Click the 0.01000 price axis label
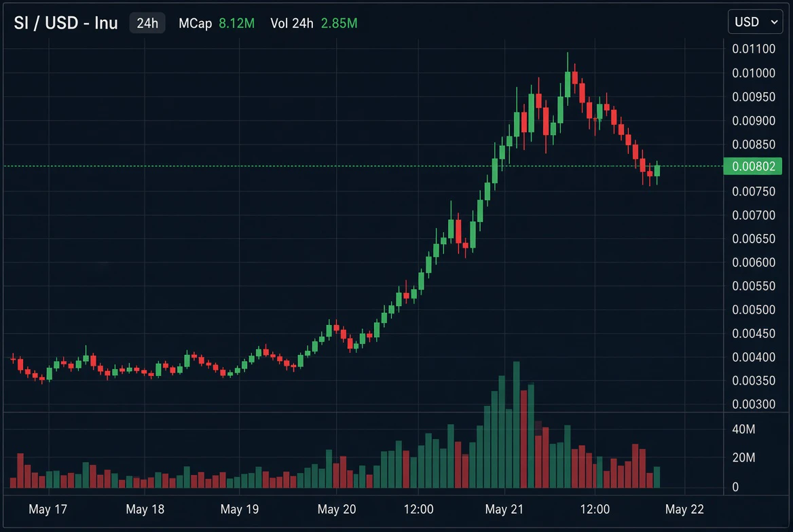Image resolution: width=793 pixels, height=532 pixels. [754, 73]
